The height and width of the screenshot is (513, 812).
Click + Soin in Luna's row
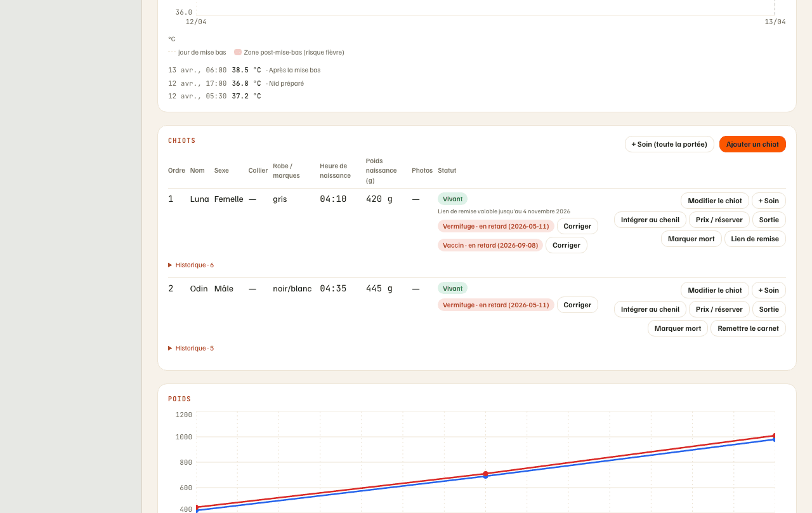point(769,201)
